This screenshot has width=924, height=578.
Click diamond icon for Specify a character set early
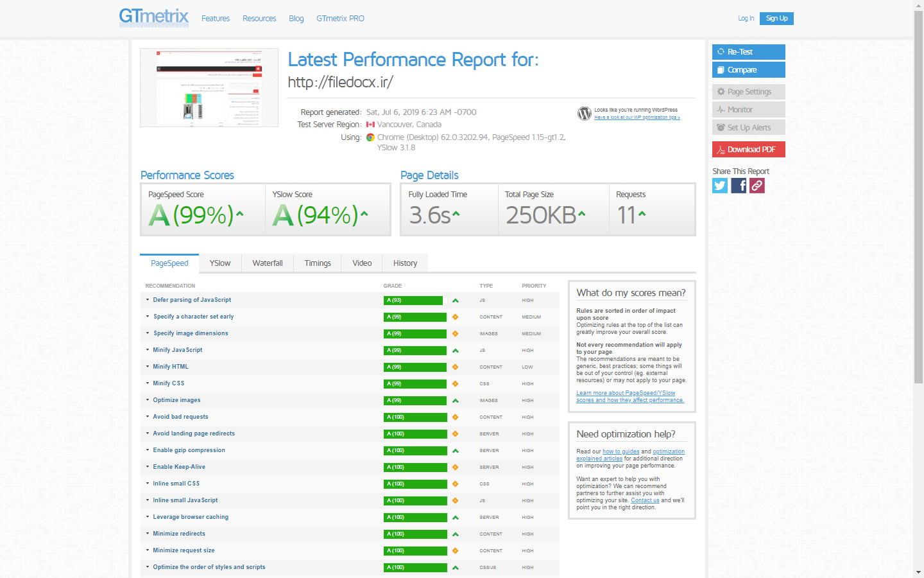[456, 317]
